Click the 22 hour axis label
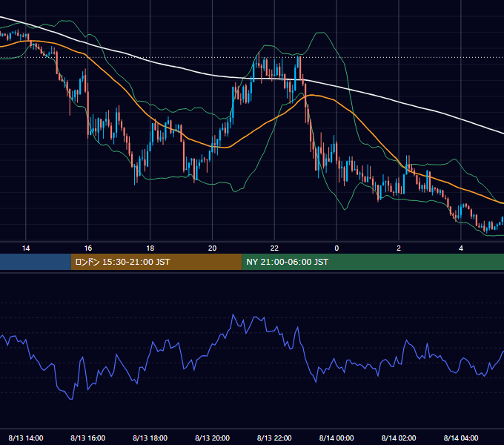The image size is (504, 445). point(274,248)
